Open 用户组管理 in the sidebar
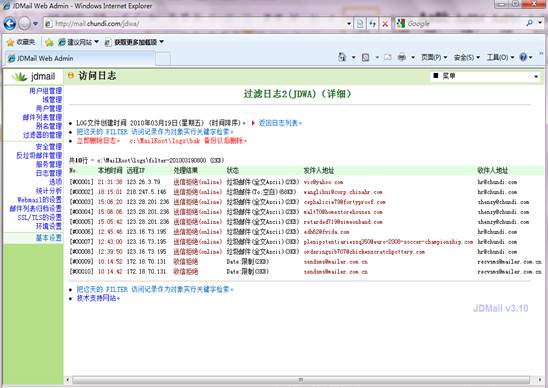The height and width of the screenshot is (388, 548). tap(45, 91)
